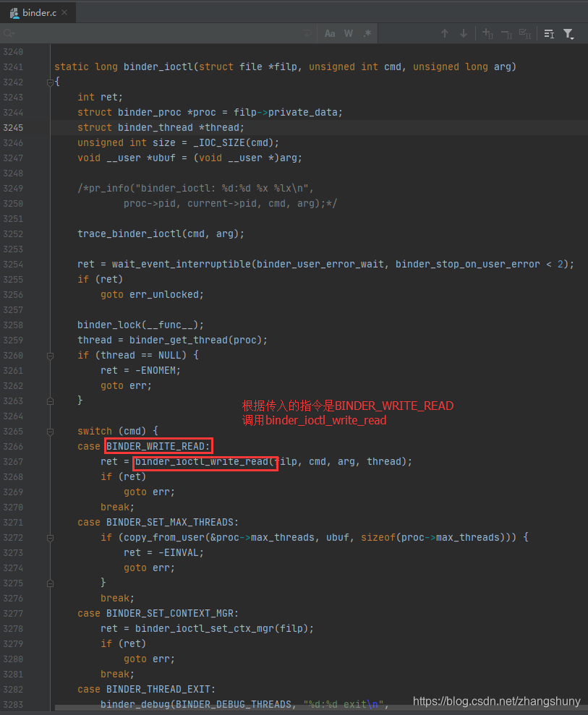Image resolution: width=588 pixels, height=715 pixels.
Task: Click 'ret = -ENOMEM;' statement
Action: point(140,370)
